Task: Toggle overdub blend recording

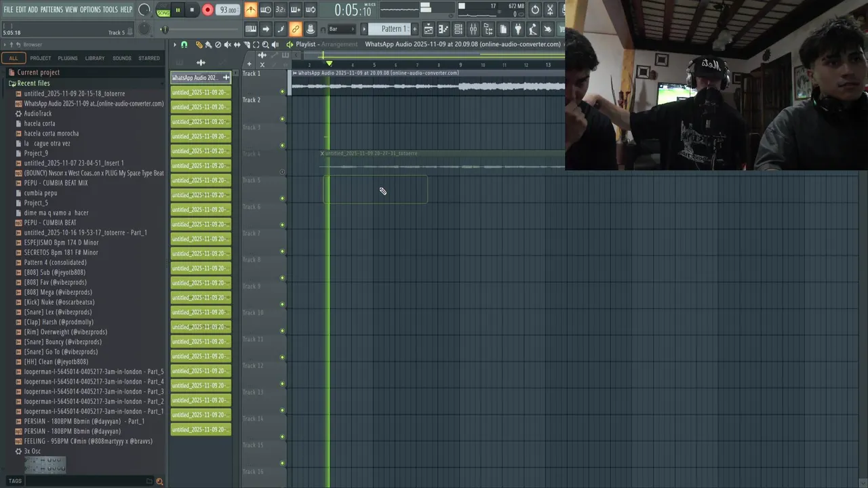Action: [295, 9]
